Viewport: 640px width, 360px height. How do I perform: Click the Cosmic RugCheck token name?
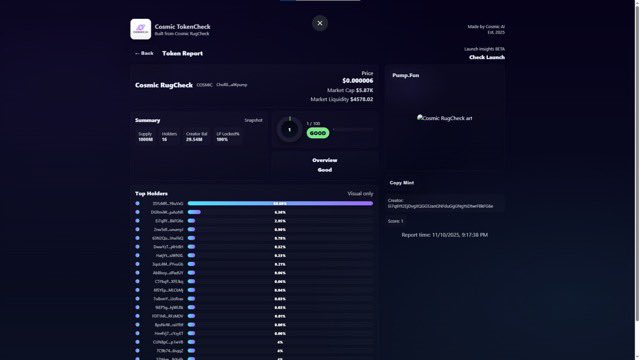(164, 85)
